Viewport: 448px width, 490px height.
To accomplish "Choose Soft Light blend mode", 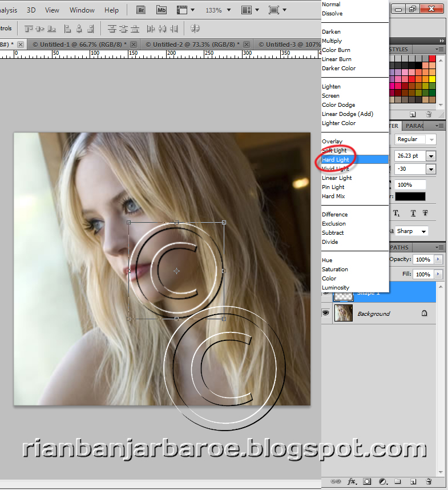I will 355,150.
